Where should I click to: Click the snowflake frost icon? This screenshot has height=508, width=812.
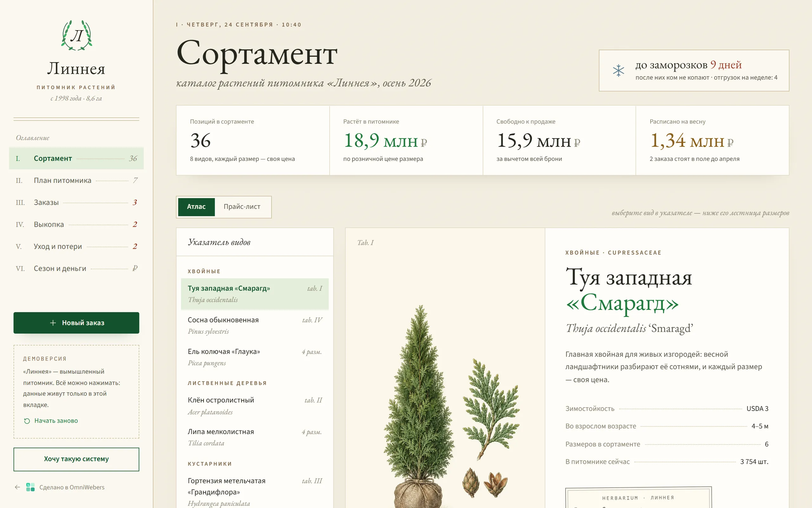coord(619,70)
